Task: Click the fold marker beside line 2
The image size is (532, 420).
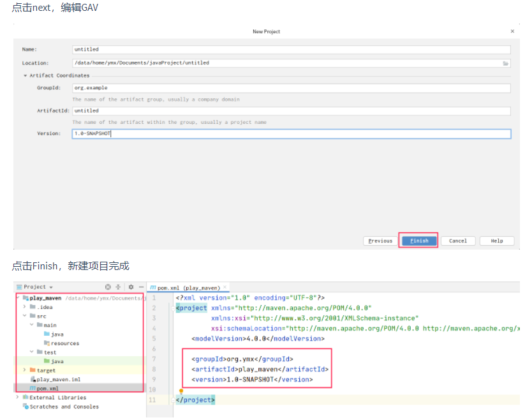Action: coord(173,308)
